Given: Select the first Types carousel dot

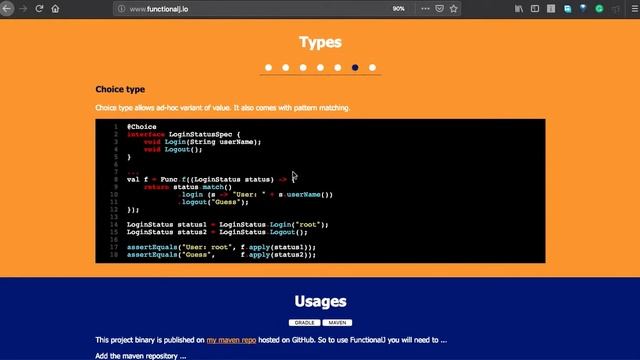Looking at the screenshot, I should pos(268,67).
